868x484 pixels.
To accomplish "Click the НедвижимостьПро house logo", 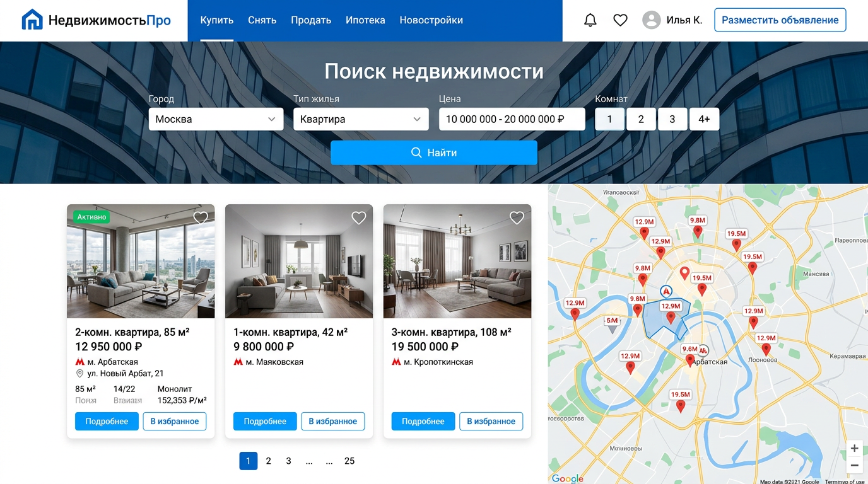I will [32, 20].
